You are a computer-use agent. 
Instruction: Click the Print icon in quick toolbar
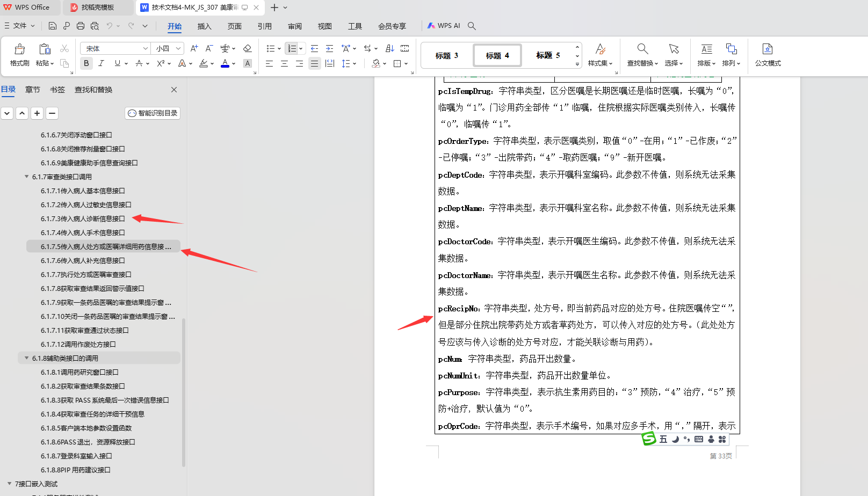coord(81,26)
